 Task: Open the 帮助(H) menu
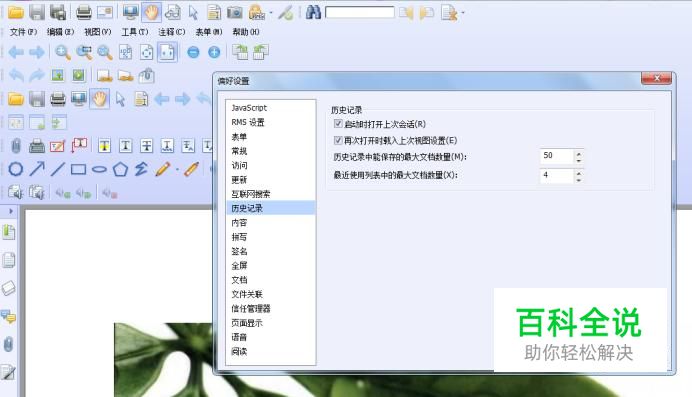(x=245, y=32)
